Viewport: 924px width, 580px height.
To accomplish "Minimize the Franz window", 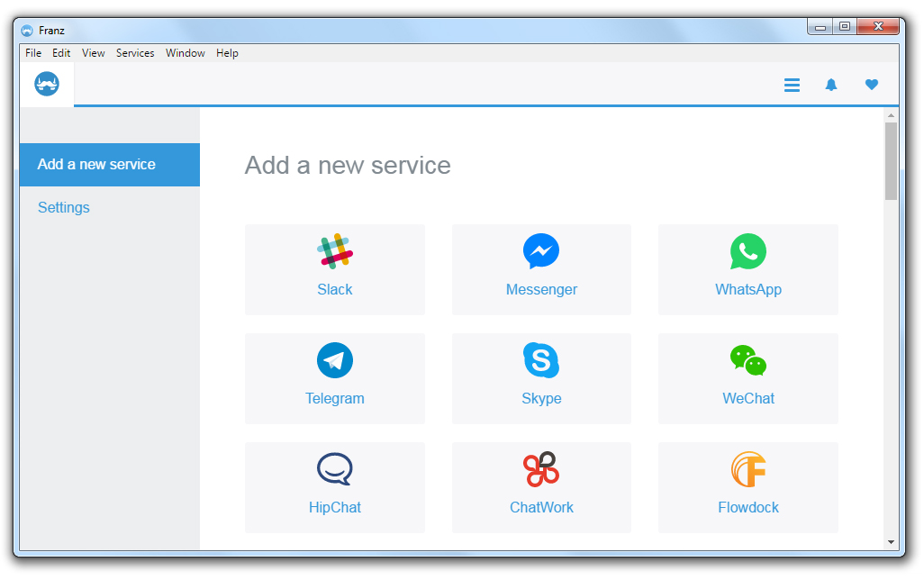I will click(820, 26).
